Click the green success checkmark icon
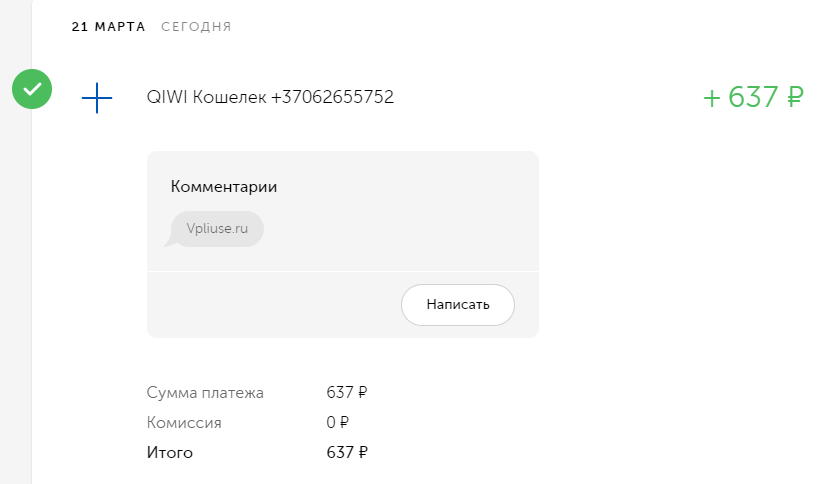Viewport: 828px width, 484px height. (32, 89)
